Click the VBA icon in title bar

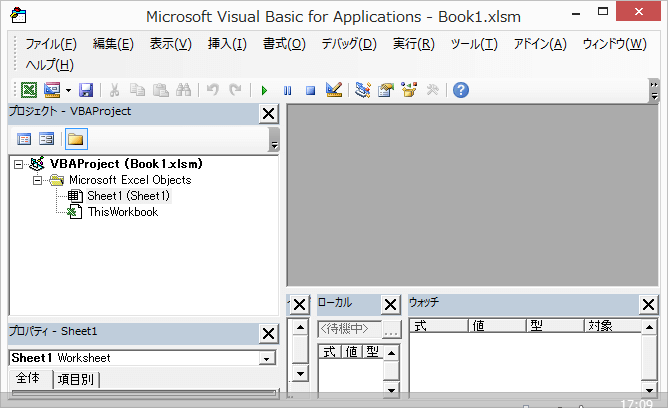click(x=18, y=16)
